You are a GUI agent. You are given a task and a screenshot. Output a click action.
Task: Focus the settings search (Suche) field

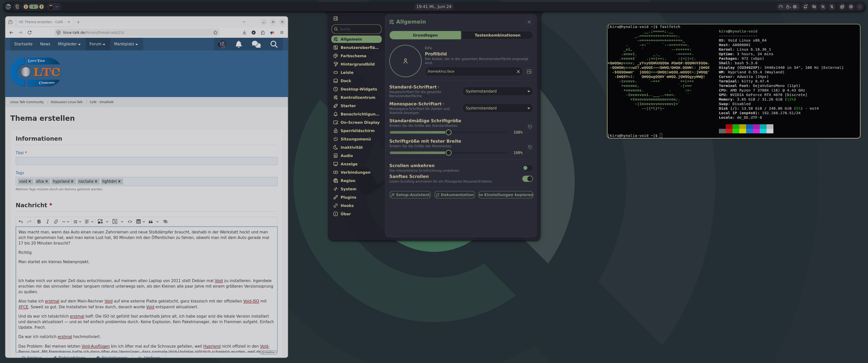pos(357,29)
